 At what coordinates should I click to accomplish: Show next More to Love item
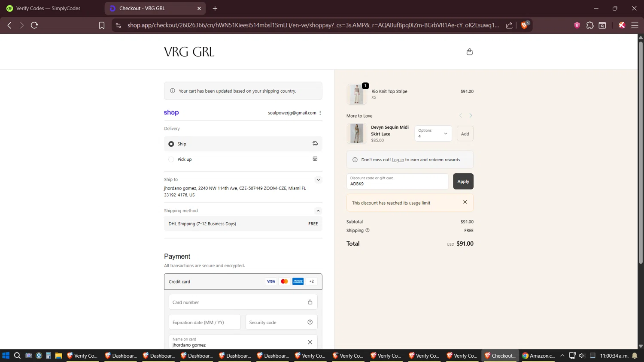471,115
